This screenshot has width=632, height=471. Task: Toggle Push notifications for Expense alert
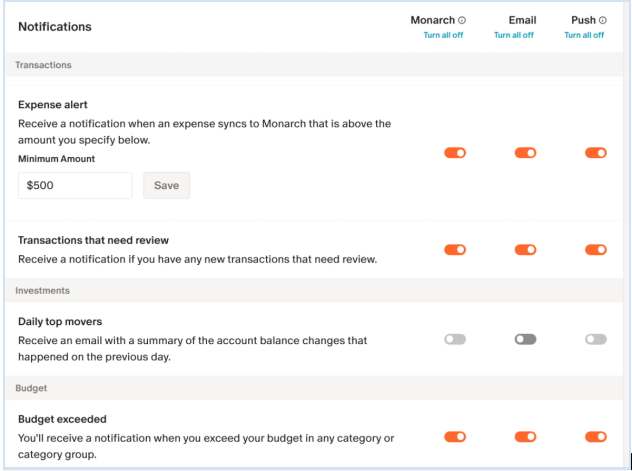click(x=596, y=153)
